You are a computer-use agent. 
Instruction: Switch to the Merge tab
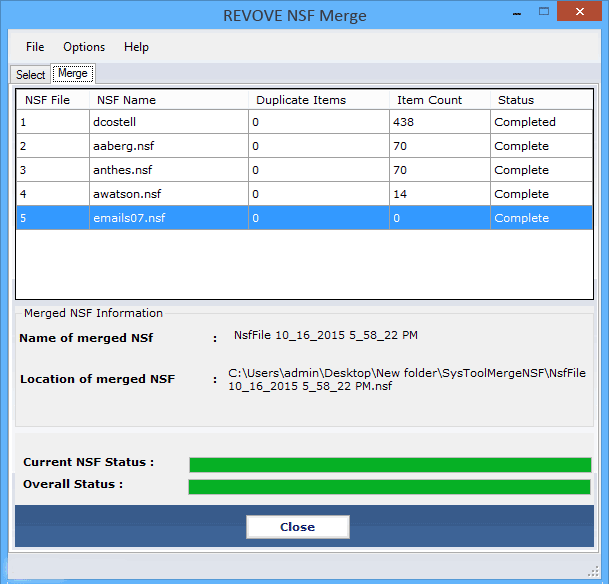(73, 73)
